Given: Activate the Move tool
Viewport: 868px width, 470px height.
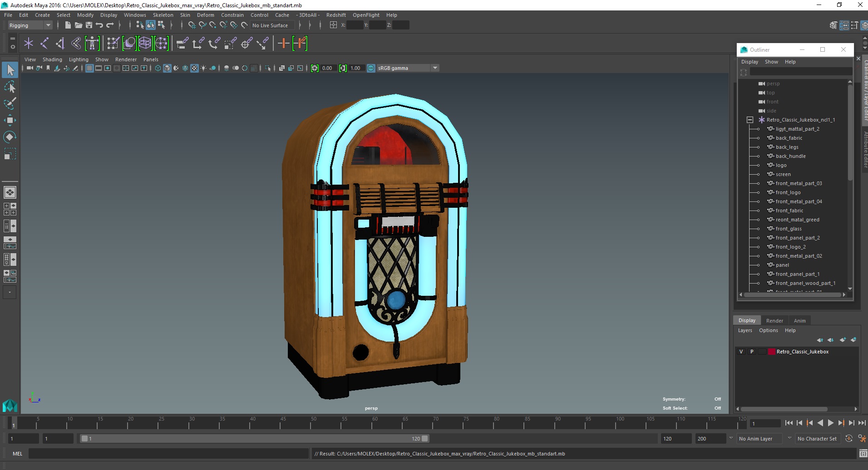Looking at the screenshot, I should click(x=10, y=120).
